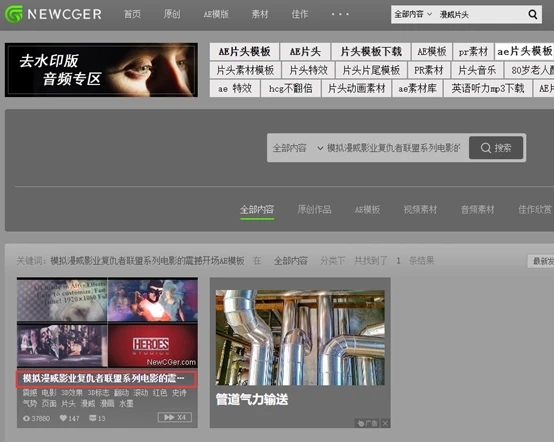Click the top search magnifier icon

tap(532, 15)
